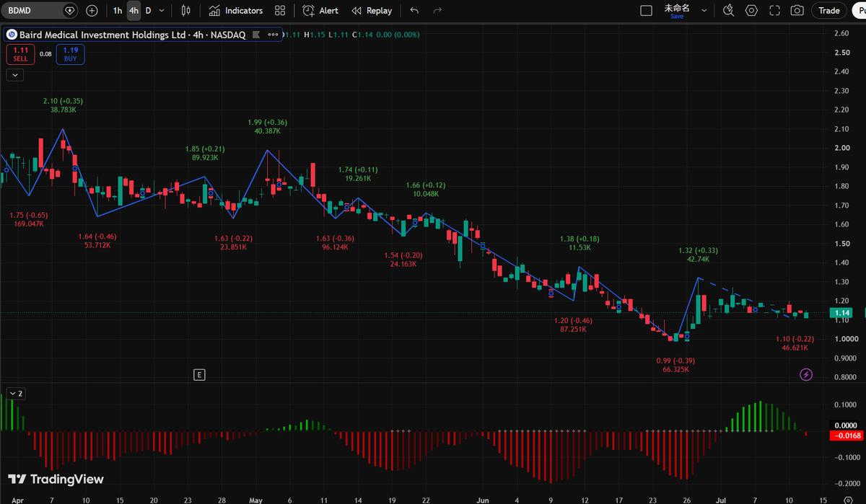
Task: Collapse the legend with chevron below SELL
Action: (x=14, y=74)
